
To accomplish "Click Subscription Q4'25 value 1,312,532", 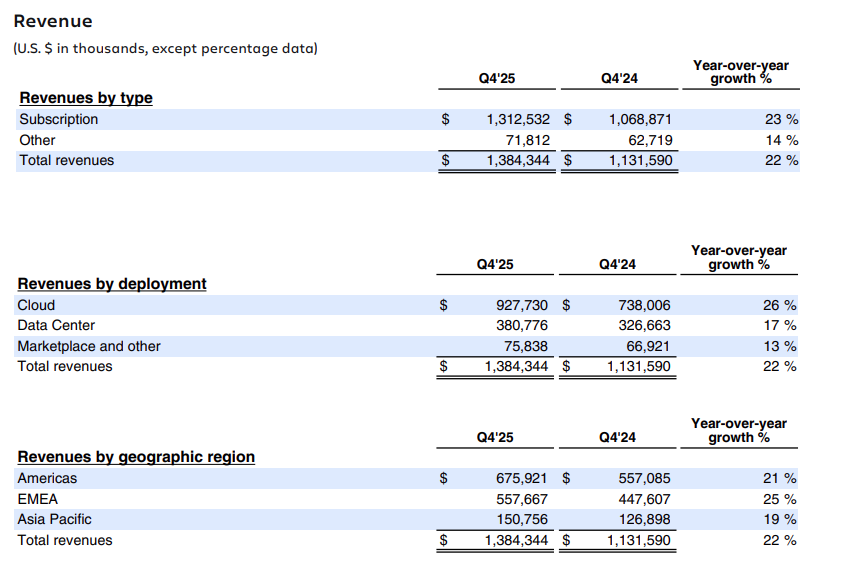I will point(518,119).
